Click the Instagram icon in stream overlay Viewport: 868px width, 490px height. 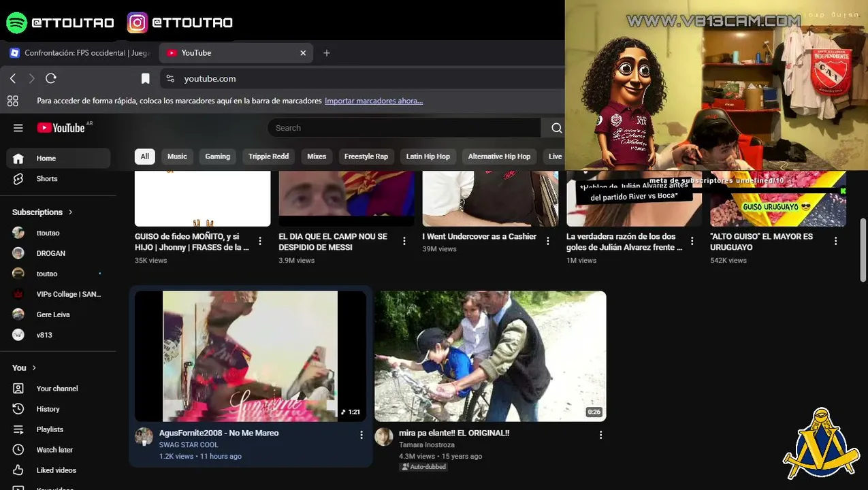(137, 22)
